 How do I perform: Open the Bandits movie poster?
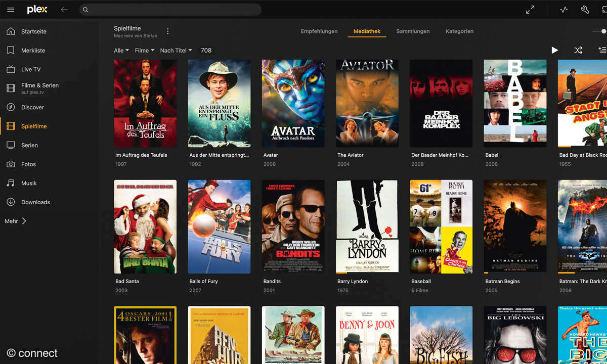tap(293, 226)
